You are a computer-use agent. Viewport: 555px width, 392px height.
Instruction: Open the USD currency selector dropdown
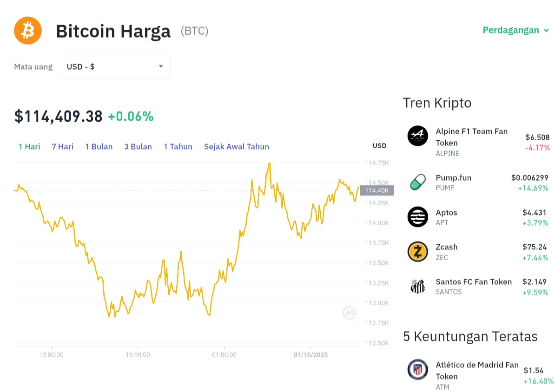click(x=116, y=66)
